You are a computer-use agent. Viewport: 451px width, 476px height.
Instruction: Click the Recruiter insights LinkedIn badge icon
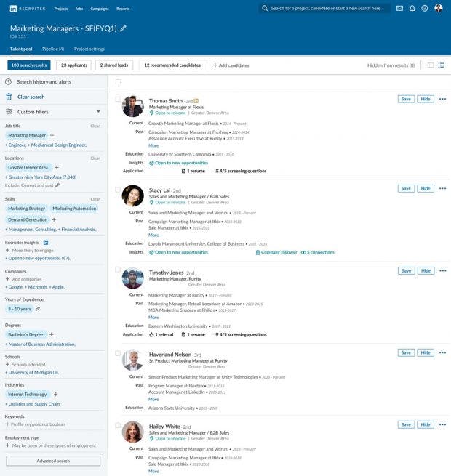click(x=46, y=242)
